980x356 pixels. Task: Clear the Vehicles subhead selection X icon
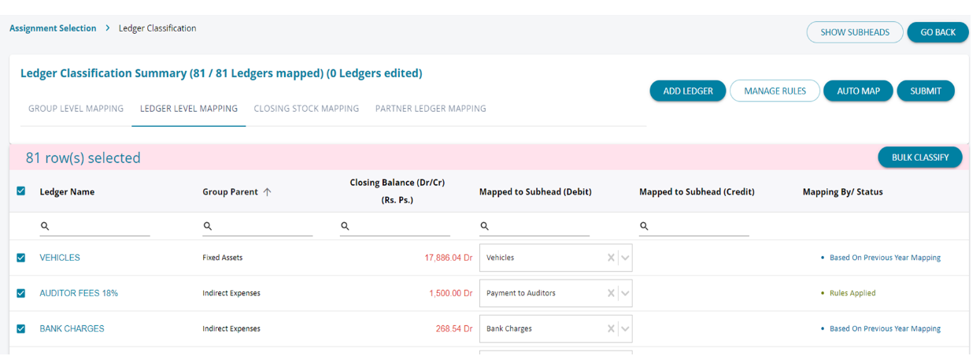(x=611, y=258)
